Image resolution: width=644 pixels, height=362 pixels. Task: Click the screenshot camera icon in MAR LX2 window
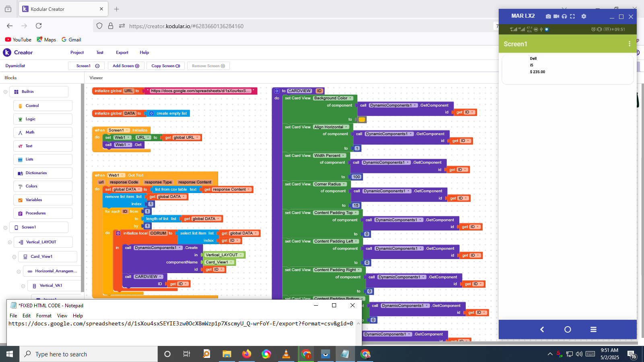[x=548, y=16]
